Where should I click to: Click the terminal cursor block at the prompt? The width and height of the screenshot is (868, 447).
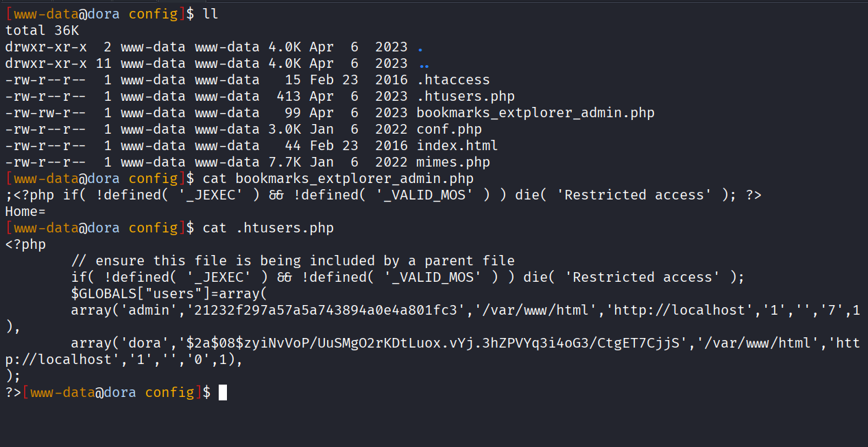coord(222,393)
